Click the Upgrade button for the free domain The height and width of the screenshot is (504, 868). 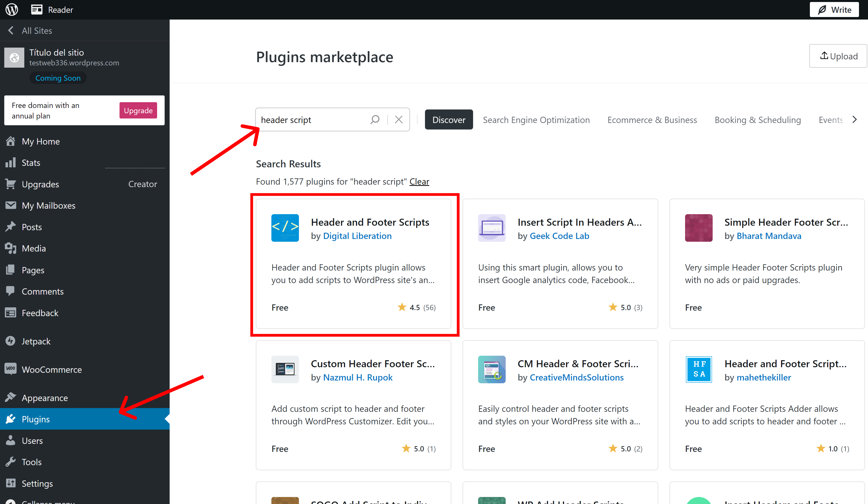138,110
